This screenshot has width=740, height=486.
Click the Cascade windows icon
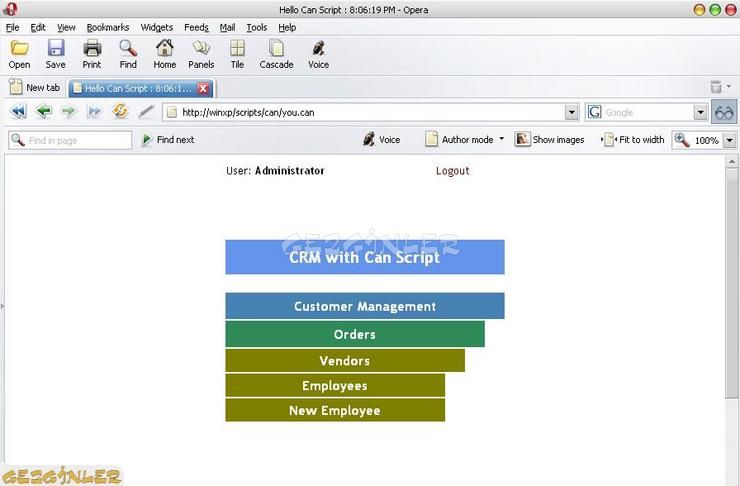tap(276, 48)
